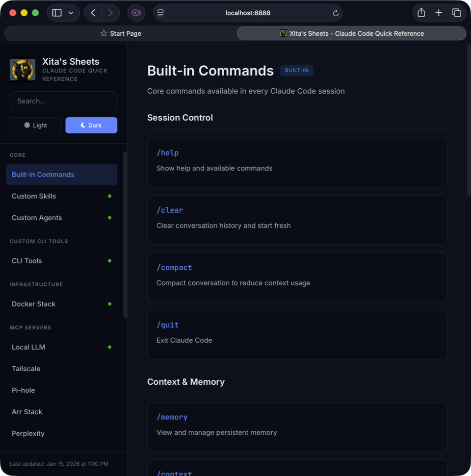The width and height of the screenshot is (471, 476).
Task: Click the cat logo image in sidebar
Action: pyautogui.click(x=23, y=70)
